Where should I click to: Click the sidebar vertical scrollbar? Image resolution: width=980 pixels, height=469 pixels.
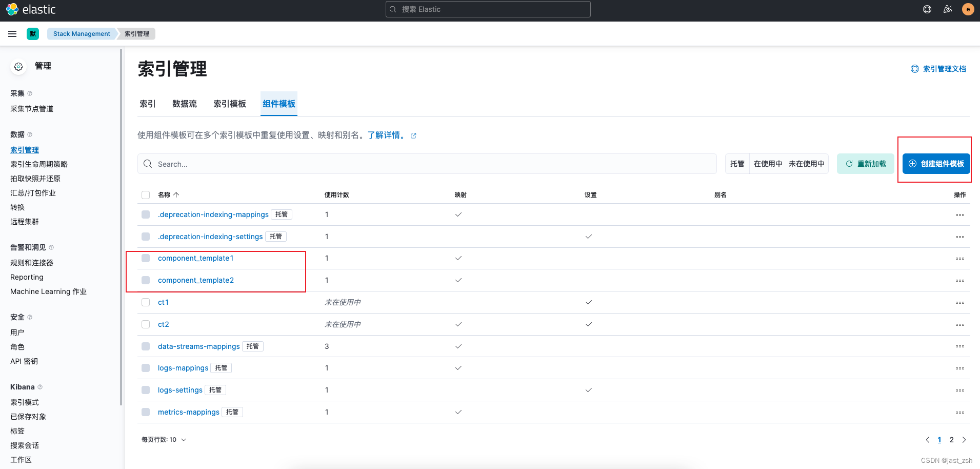point(121,227)
